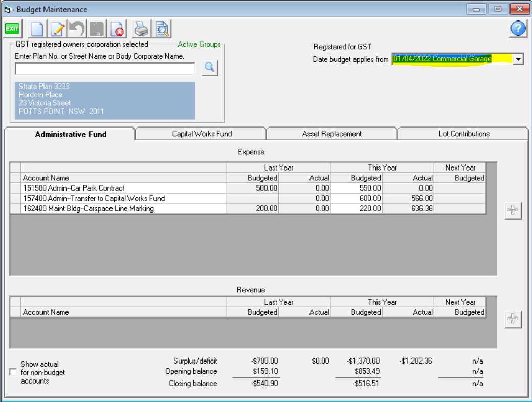Screen dimensions: 532x402
Task: Enable Show actual for non-budget accounts
Action: pyautogui.click(x=13, y=372)
